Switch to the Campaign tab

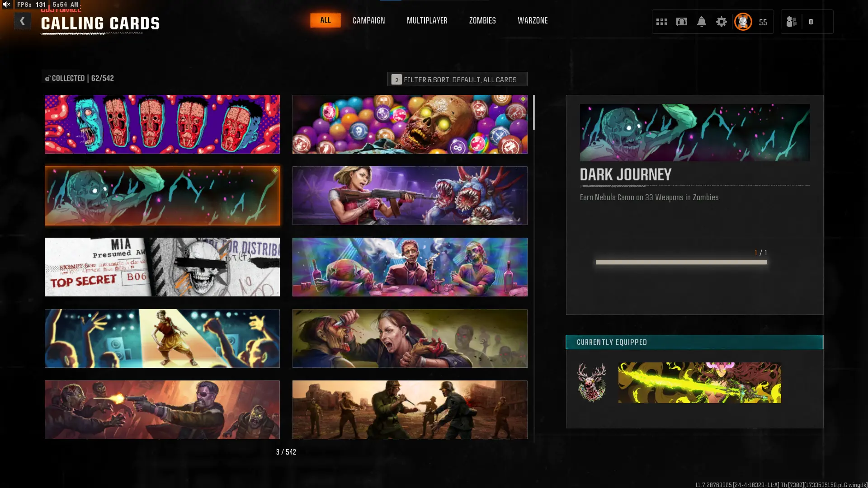pyautogui.click(x=368, y=20)
